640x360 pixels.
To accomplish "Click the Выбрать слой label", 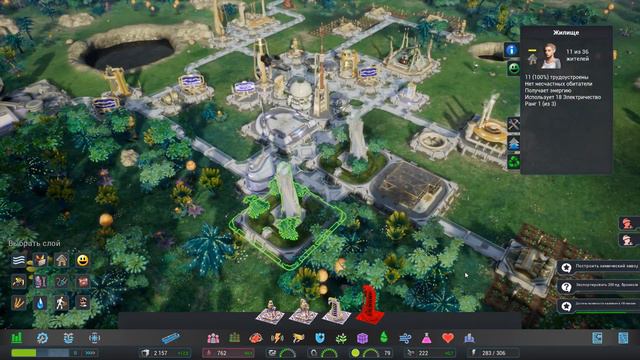I will [x=35, y=244].
